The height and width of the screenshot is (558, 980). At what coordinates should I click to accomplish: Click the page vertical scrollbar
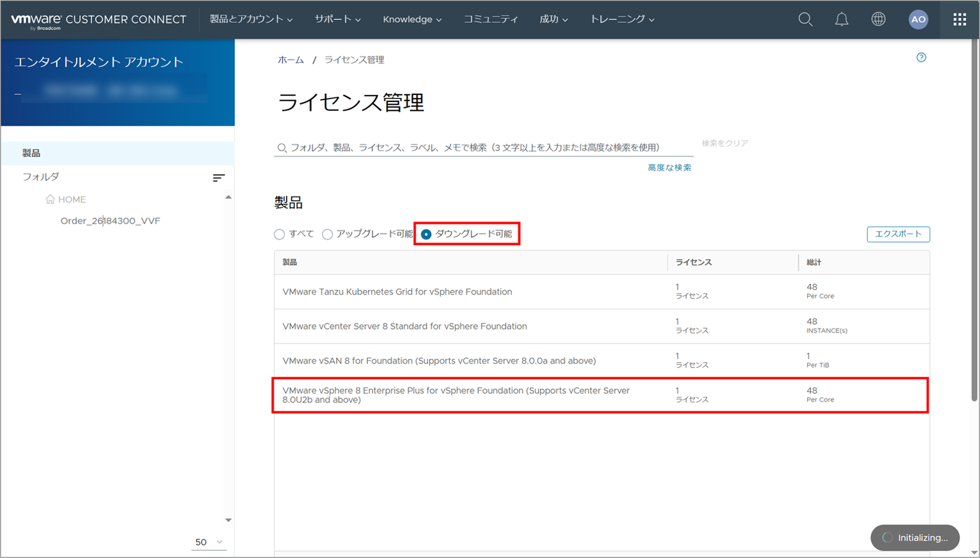(974, 236)
